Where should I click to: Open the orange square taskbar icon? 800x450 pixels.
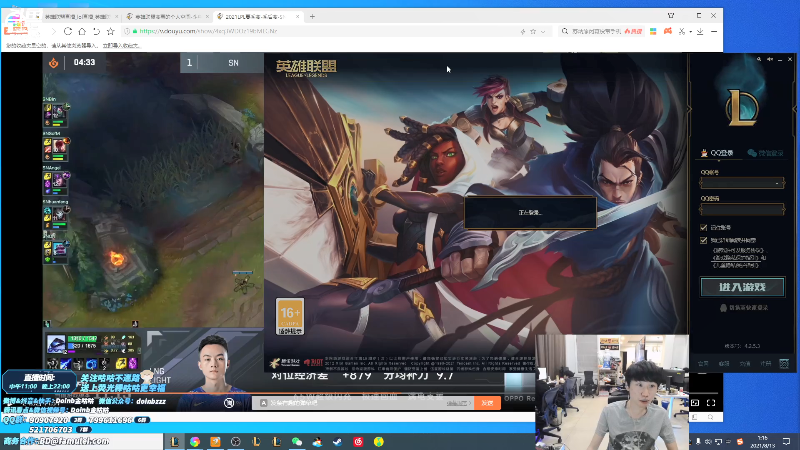[x=215, y=441]
